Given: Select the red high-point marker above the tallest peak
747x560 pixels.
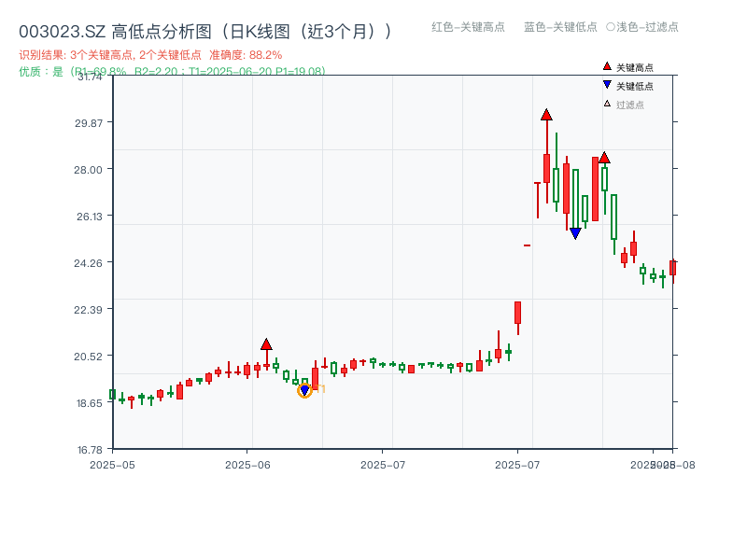Looking at the screenshot, I should click(x=546, y=115).
